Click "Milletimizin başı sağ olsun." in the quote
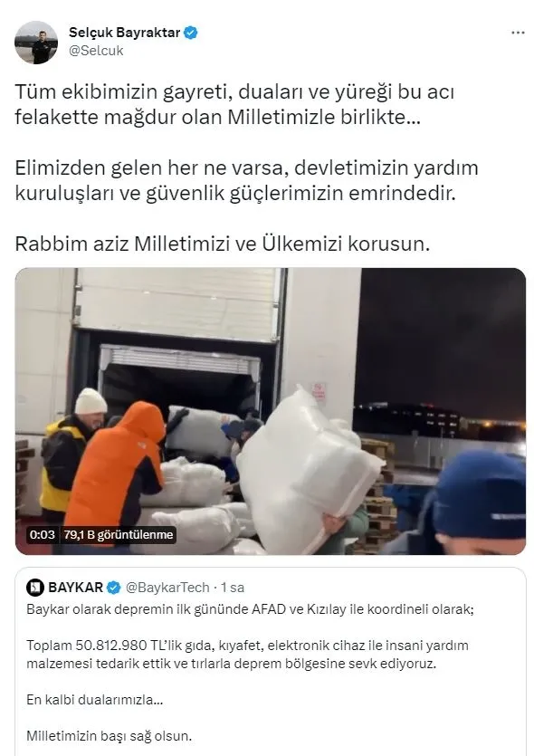 pyautogui.click(x=110, y=736)
